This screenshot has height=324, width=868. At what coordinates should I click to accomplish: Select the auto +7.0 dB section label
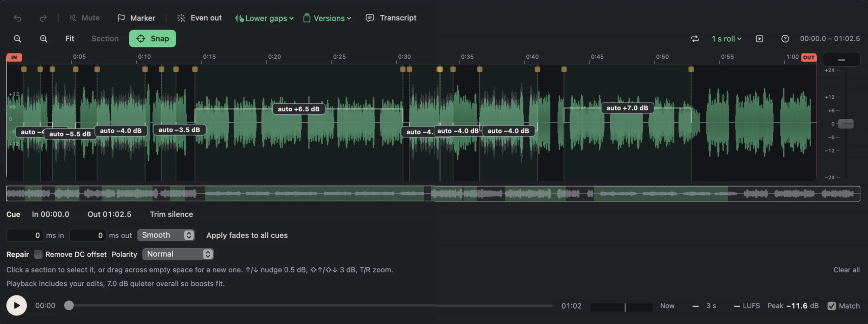627,108
